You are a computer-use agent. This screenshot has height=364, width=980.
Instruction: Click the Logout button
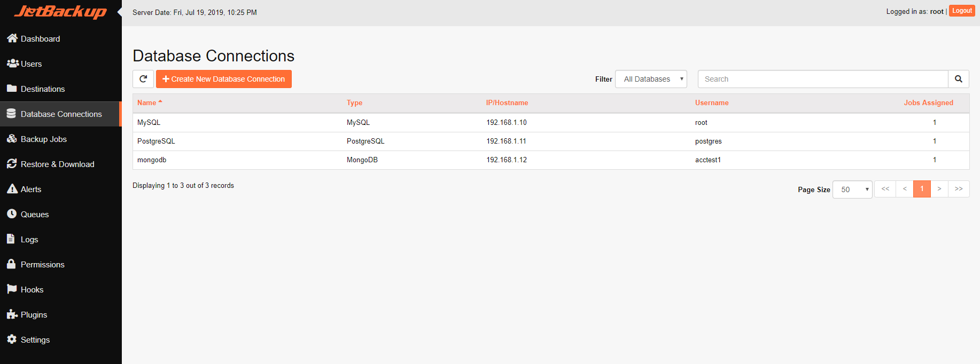962,11
